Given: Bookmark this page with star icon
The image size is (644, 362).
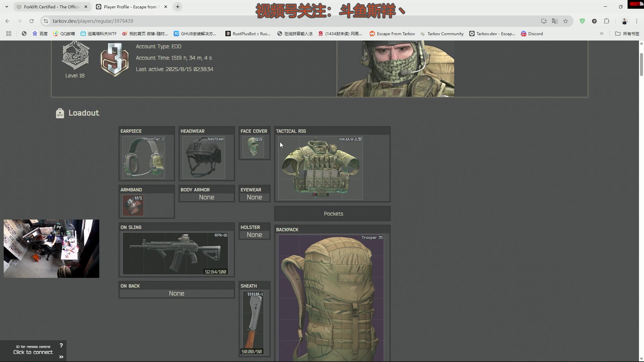Looking at the screenshot, I should coord(566,21).
